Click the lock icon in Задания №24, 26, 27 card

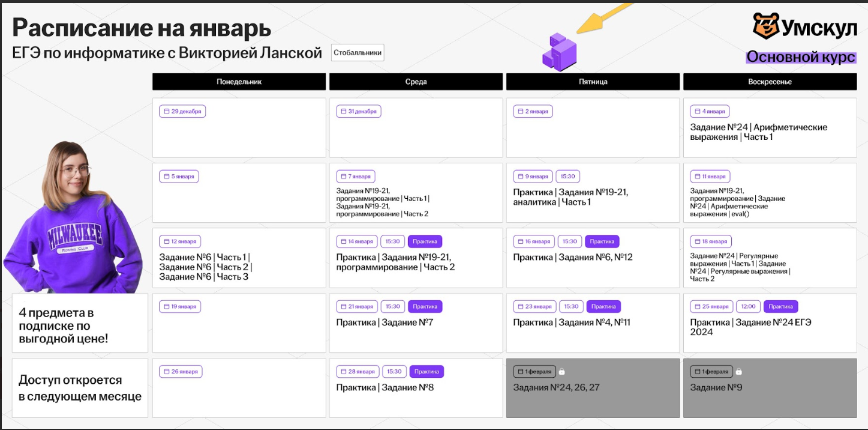click(x=562, y=372)
